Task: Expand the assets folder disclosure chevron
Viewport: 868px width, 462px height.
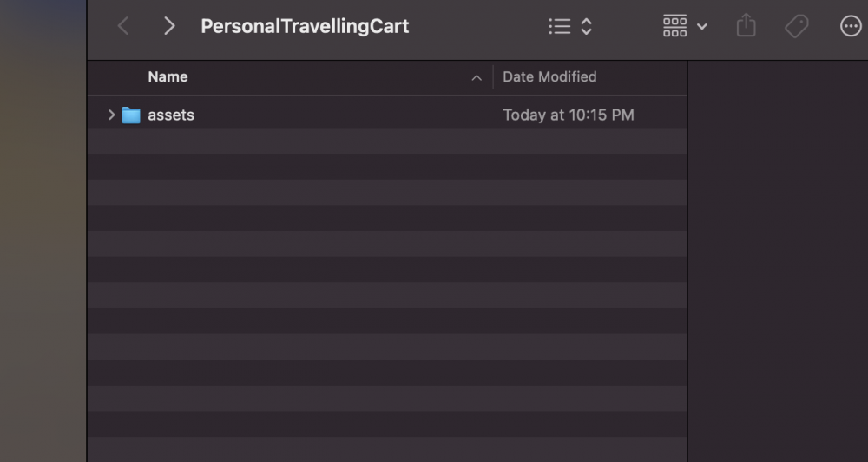Action: pos(111,115)
